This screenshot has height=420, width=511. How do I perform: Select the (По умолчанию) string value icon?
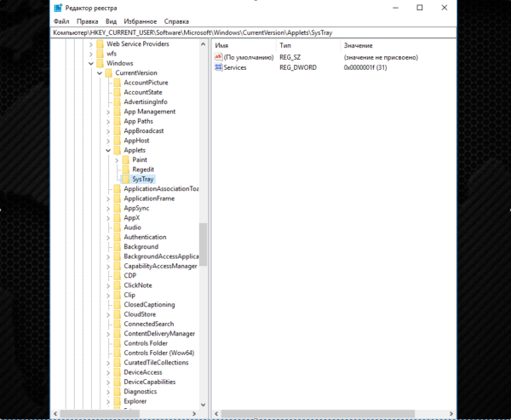pos(218,57)
